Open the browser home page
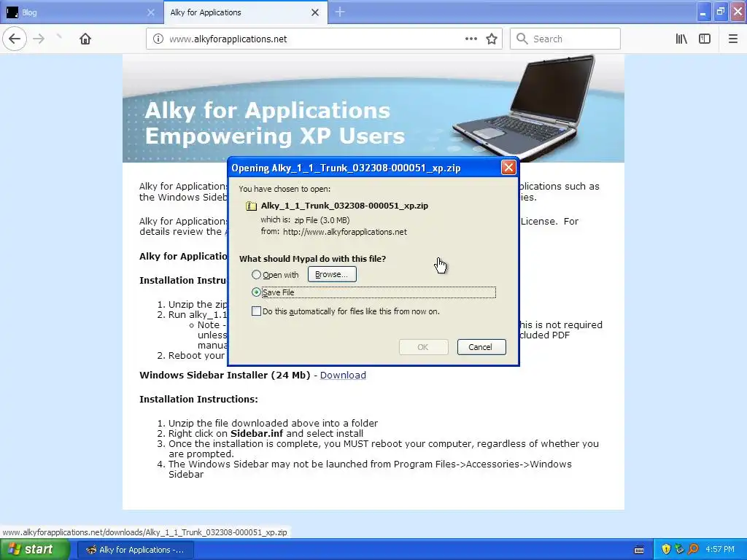Viewport: 747px width, 560px height. pyautogui.click(x=85, y=39)
